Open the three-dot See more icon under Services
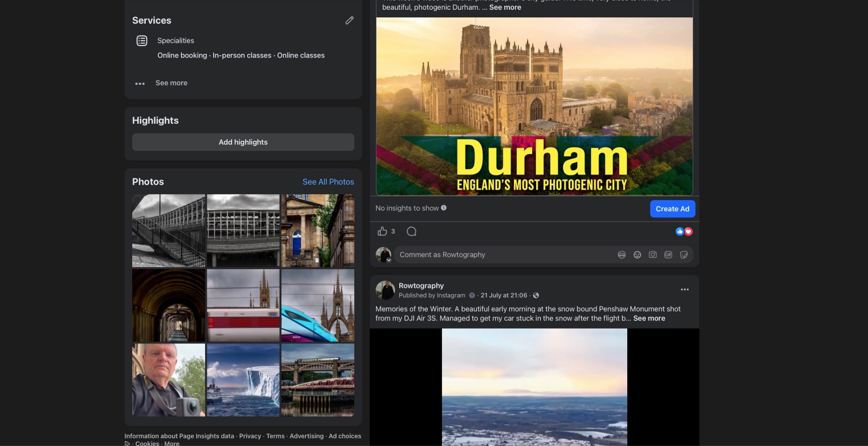868x446 pixels. [x=140, y=84]
